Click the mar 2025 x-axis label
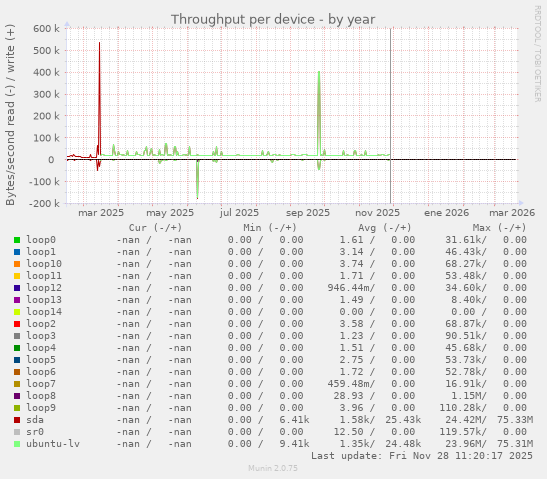Screen dimensions: 547x479 click(x=101, y=213)
